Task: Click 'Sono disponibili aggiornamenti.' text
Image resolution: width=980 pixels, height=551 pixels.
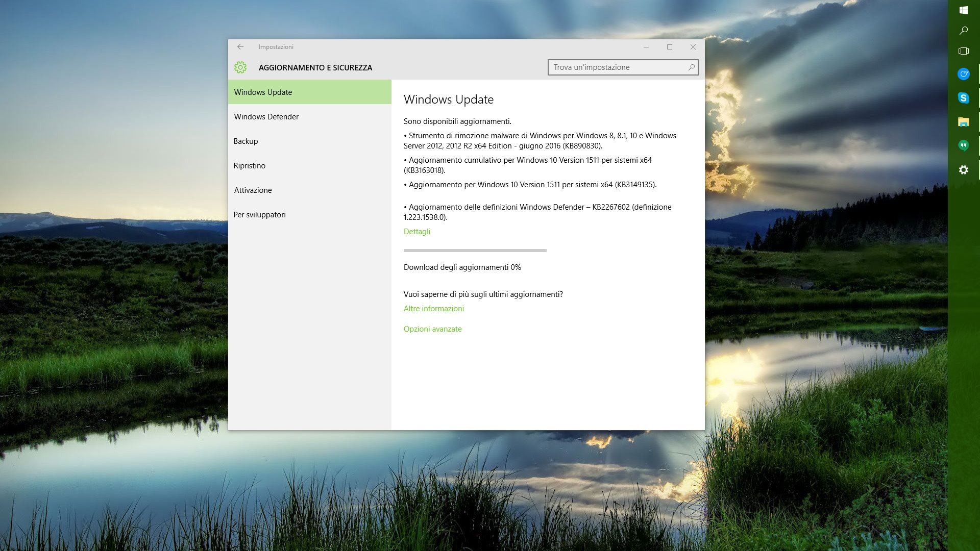Action: point(457,121)
